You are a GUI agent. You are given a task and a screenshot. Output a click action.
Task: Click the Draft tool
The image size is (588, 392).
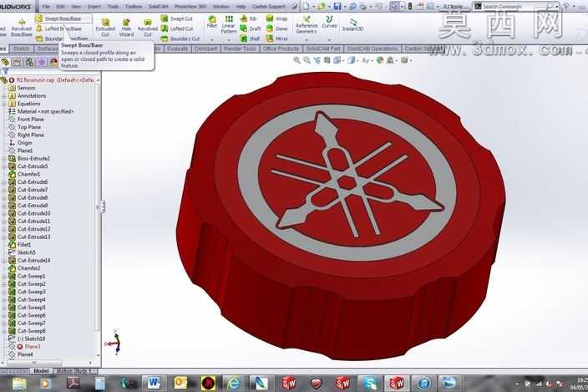pyautogui.click(x=250, y=28)
